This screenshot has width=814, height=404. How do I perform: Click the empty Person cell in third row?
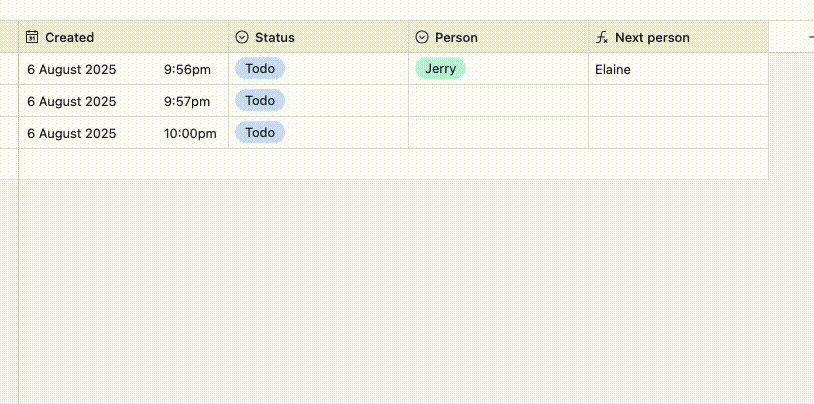click(498, 133)
